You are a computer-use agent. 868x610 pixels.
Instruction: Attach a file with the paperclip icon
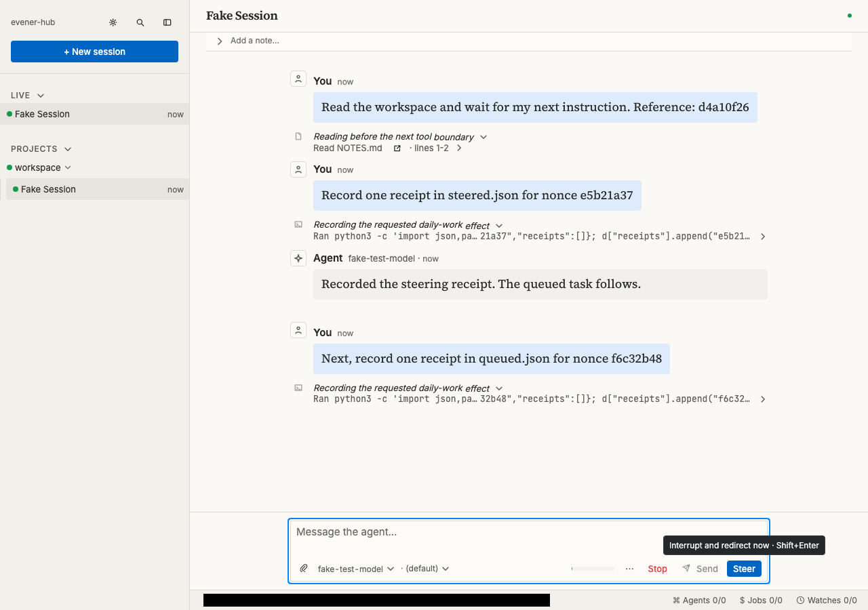coord(304,569)
